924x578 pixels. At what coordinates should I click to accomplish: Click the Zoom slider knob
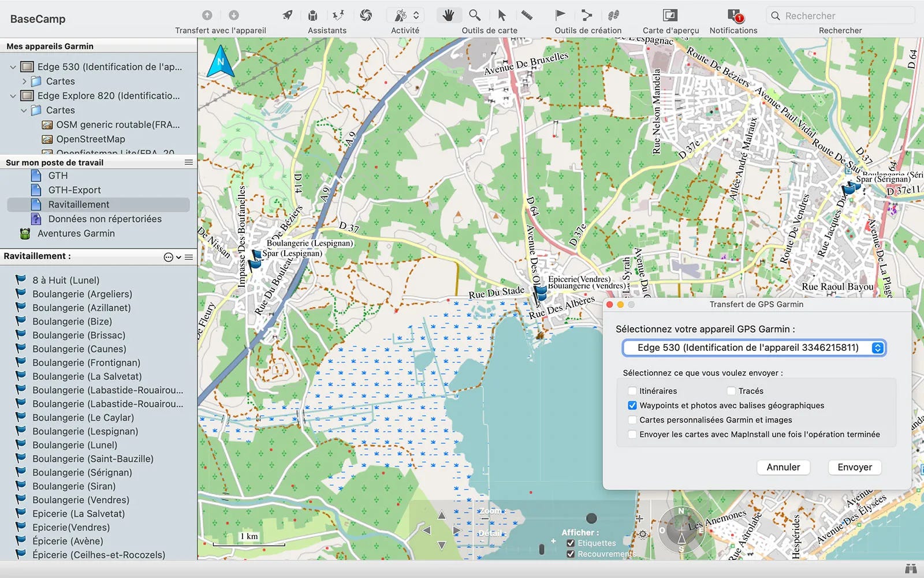[591, 518]
